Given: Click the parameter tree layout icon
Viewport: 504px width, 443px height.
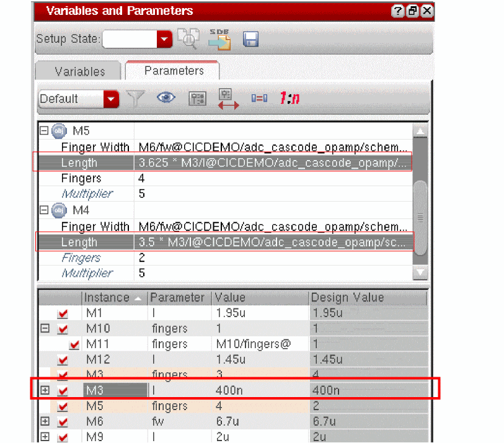Looking at the screenshot, I should point(197,99).
